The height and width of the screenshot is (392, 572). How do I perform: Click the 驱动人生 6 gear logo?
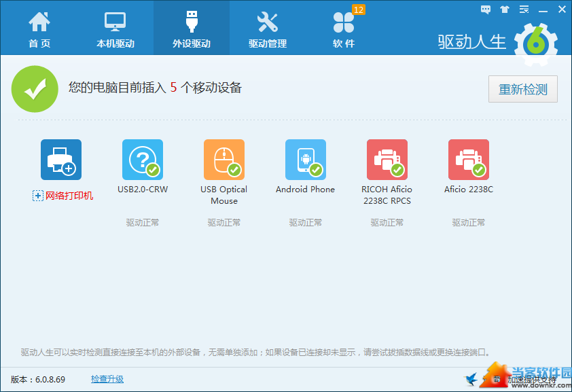pyautogui.click(x=535, y=44)
